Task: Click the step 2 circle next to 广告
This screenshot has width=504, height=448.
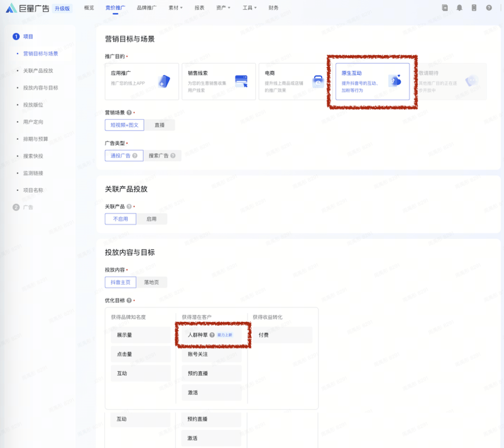Action: click(16, 207)
